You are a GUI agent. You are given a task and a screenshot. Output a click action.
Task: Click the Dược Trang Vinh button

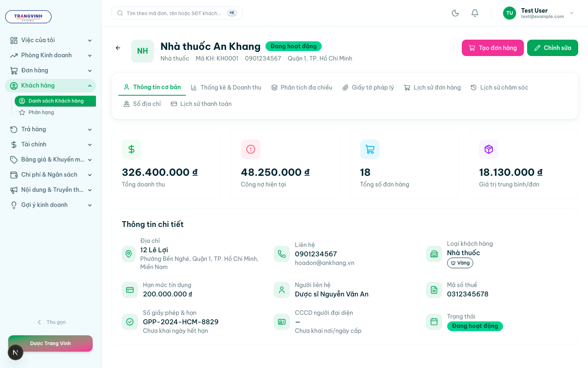50,343
